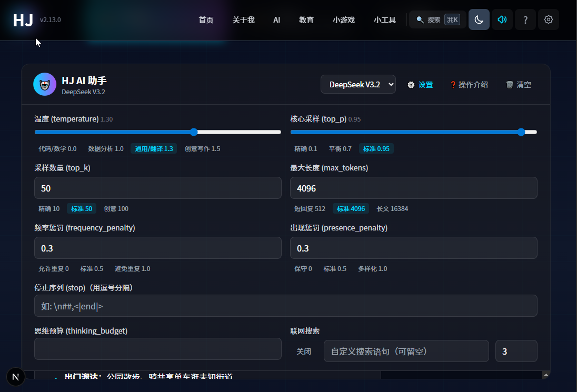This screenshot has height=392, width=577.
Task: Open 操作介绍 help guide
Action: (469, 85)
